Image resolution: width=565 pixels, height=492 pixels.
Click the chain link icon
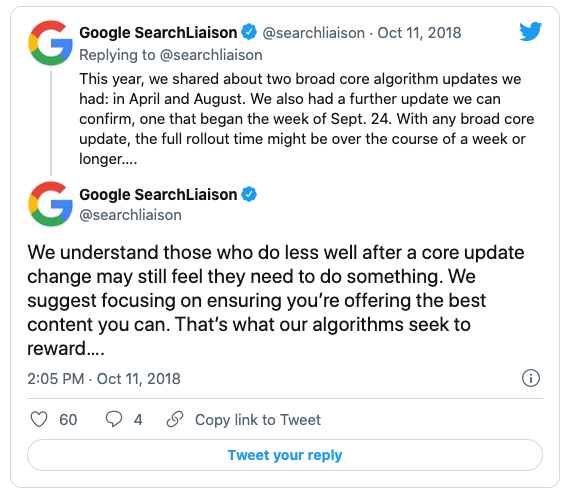[x=175, y=419]
